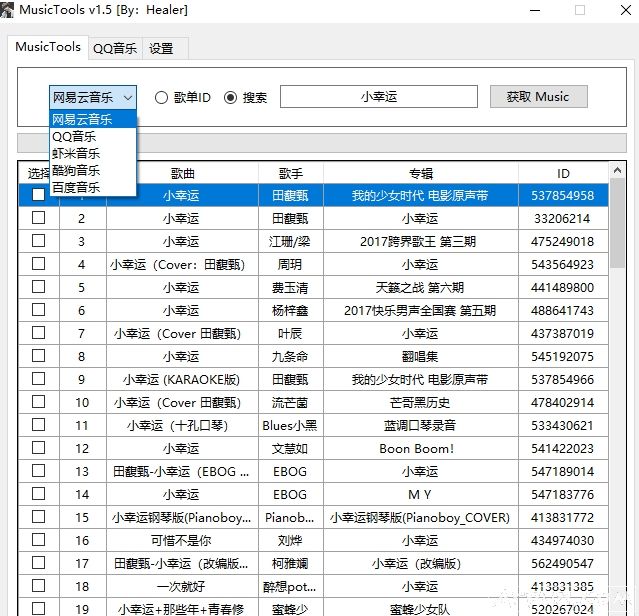Select album 芒哥黑历史
Viewport: 639px width, 616px height.
pyautogui.click(x=420, y=403)
